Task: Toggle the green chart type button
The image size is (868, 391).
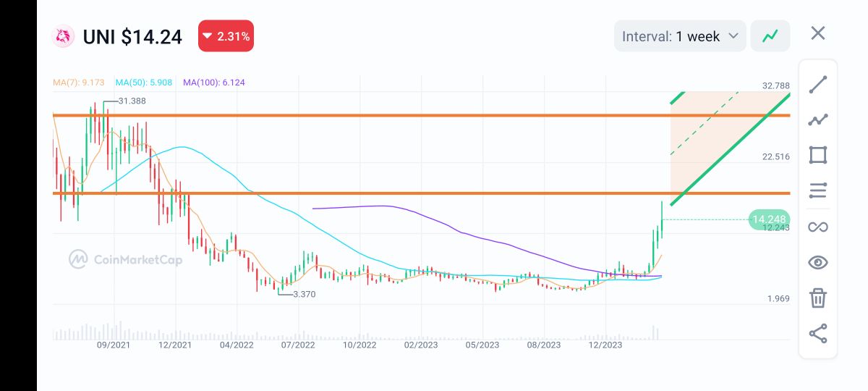Action: click(770, 36)
